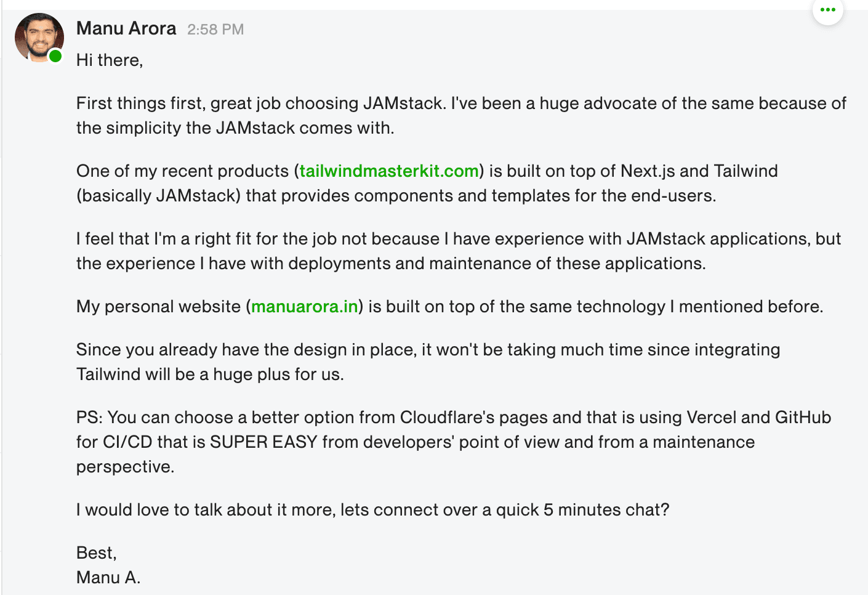Click the text "My personal website"
The height and width of the screenshot is (595, 868).
coord(158,306)
